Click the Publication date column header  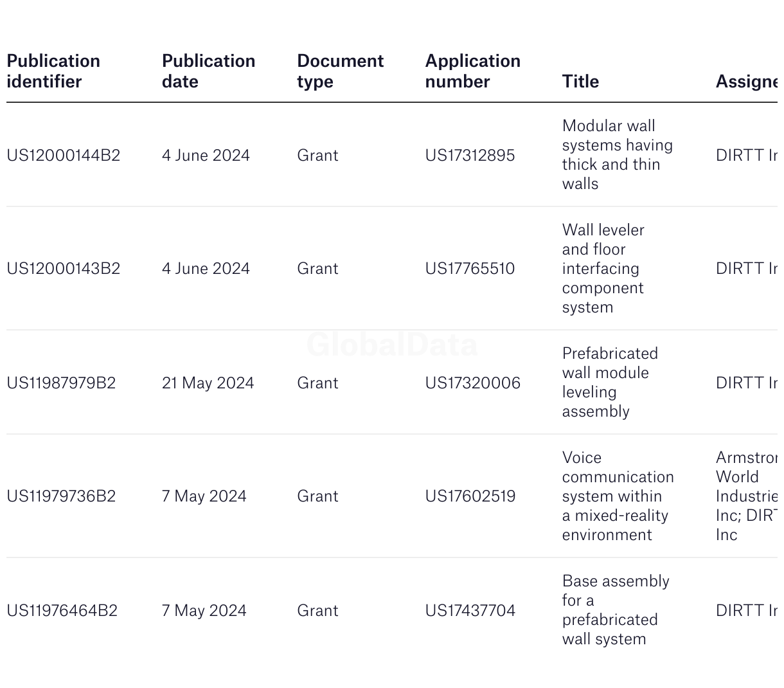[209, 71]
